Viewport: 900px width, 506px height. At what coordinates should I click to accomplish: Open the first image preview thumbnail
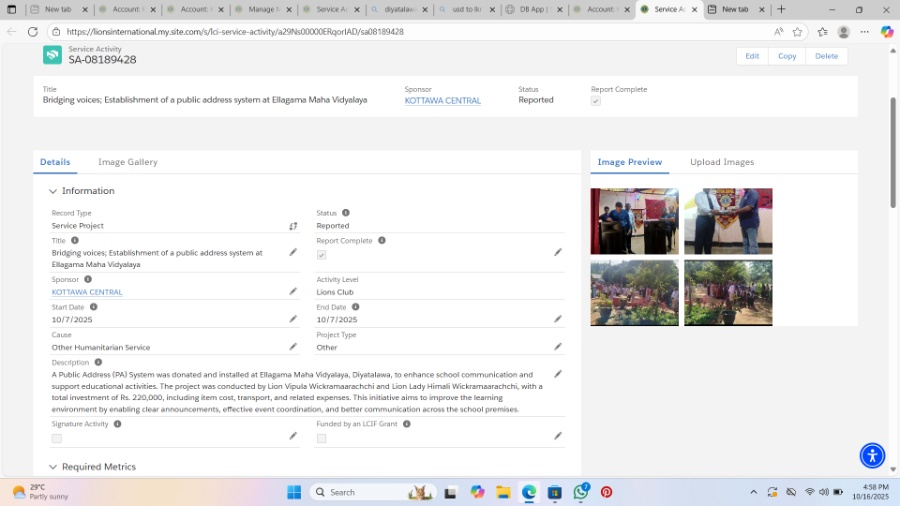pos(634,221)
